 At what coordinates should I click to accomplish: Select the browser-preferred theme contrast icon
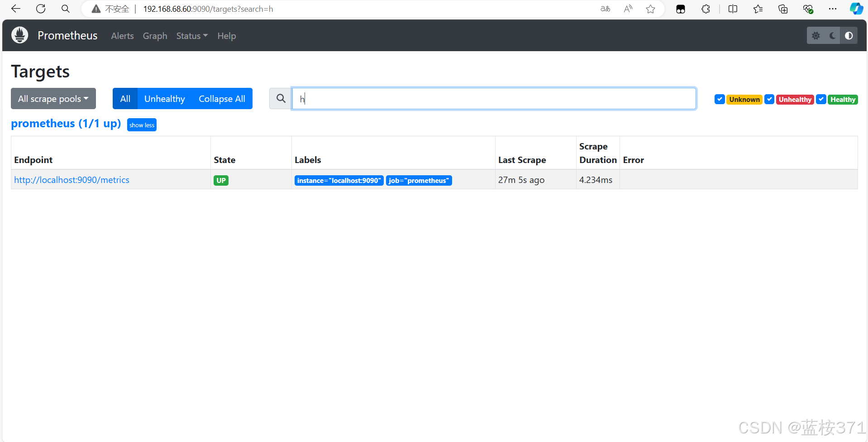point(849,35)
